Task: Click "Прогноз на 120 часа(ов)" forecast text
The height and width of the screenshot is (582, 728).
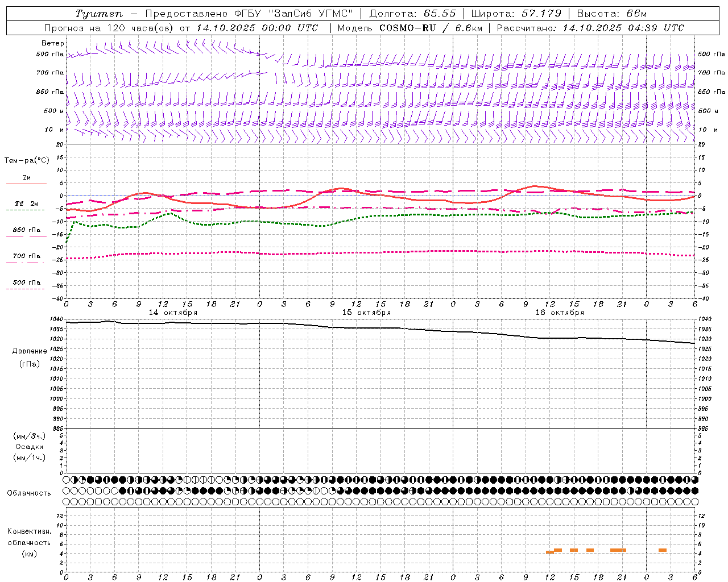Action: coord(109,28)
